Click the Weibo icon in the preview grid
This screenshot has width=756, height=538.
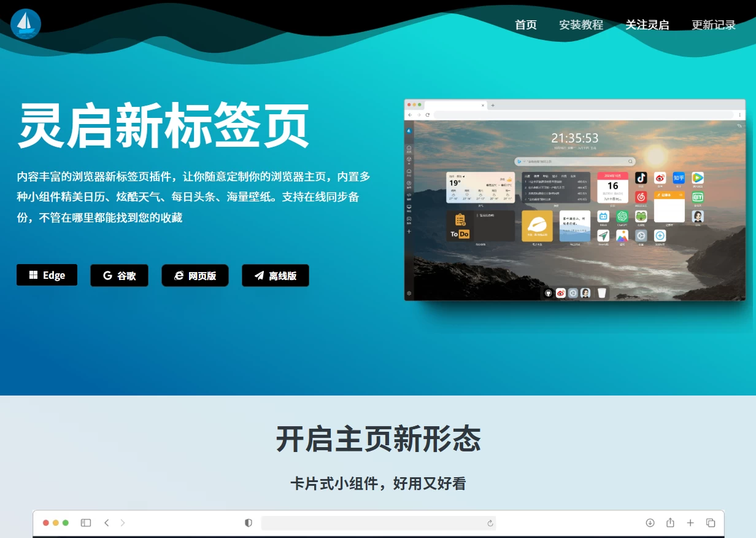660,178
